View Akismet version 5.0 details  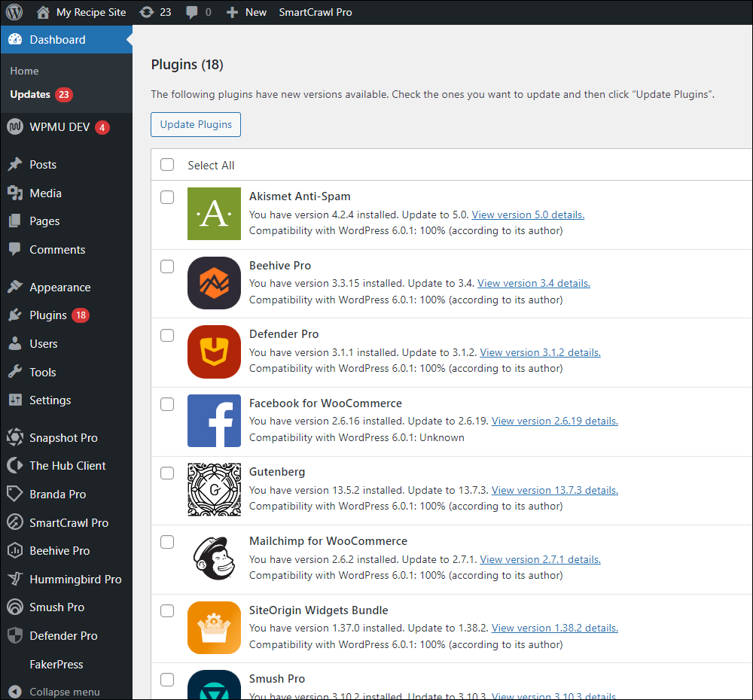[x=528, y=215]
